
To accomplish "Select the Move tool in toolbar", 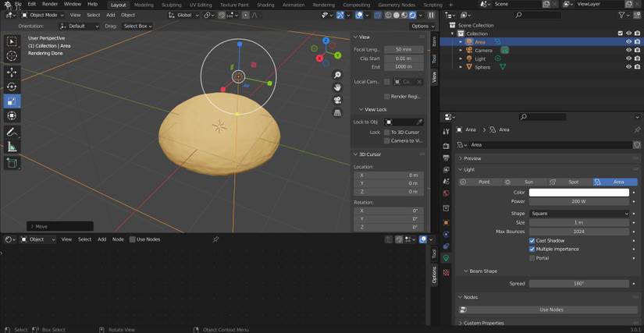I will coord(12,73).
